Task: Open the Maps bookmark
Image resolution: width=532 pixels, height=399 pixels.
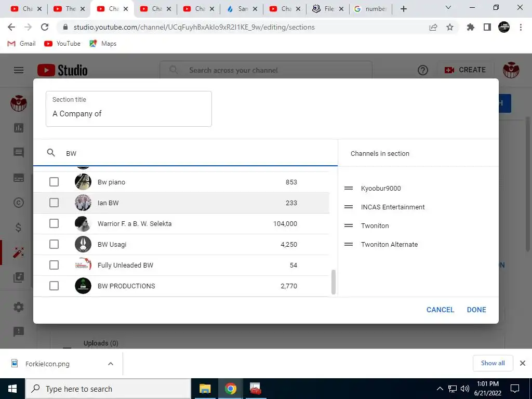Action: tap(103, 44)
